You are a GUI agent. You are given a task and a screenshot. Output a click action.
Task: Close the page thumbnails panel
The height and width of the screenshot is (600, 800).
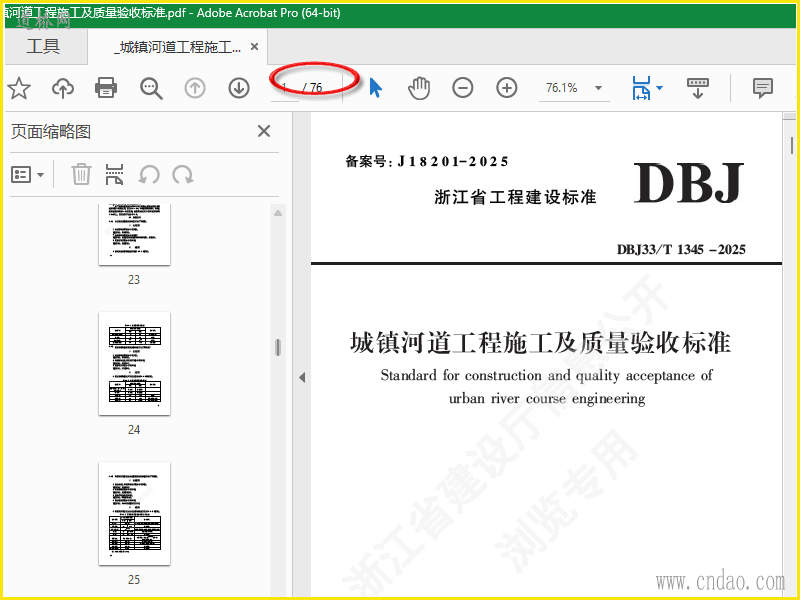(x=264, y=131)
